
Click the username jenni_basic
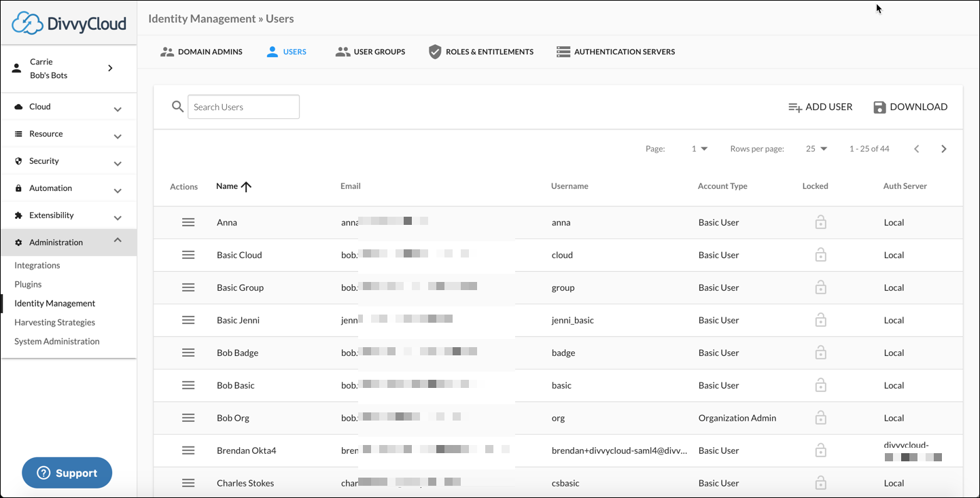click(573, 320)
